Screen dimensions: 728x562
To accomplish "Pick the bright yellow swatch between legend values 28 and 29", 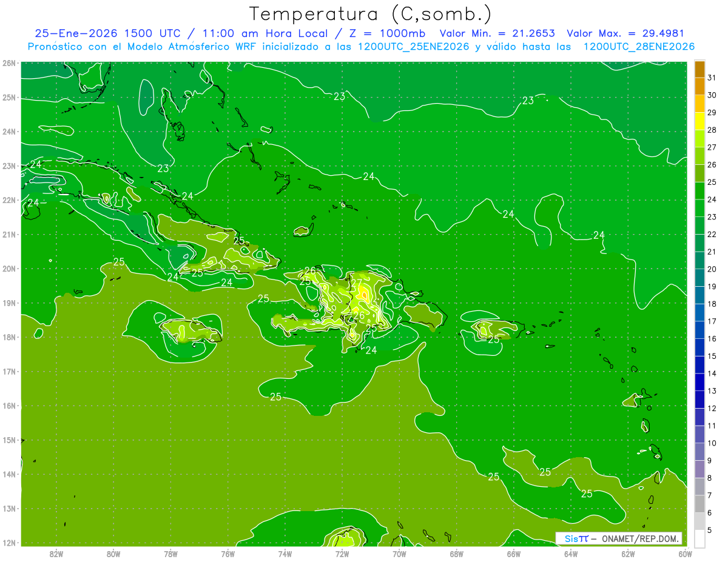I will (x=699, y=121).
